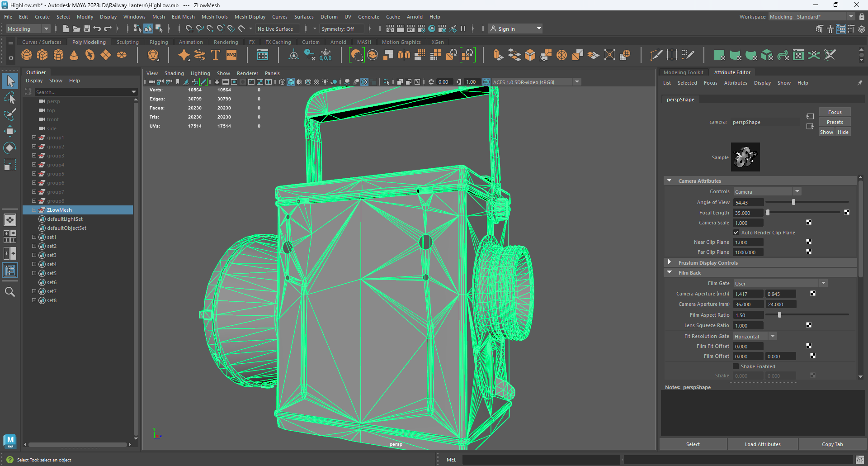
Task: Select the polygon sphere shelf icon
Action: [27, 55]
